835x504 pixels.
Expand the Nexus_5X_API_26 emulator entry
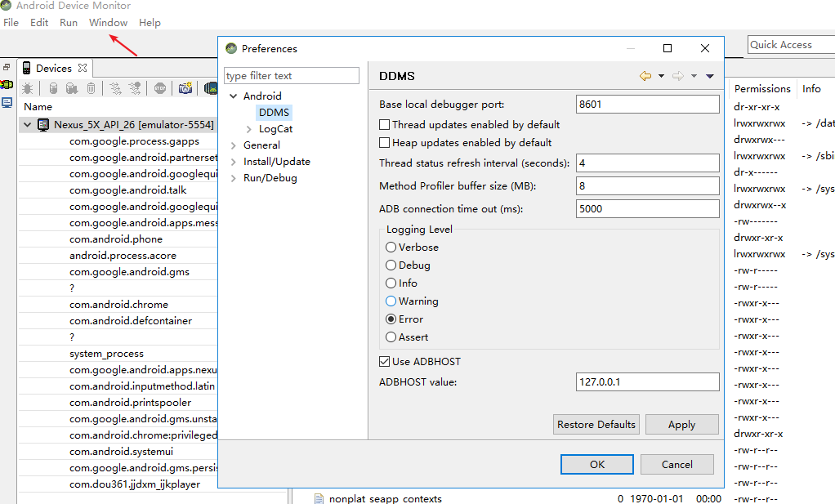(29, 123)
